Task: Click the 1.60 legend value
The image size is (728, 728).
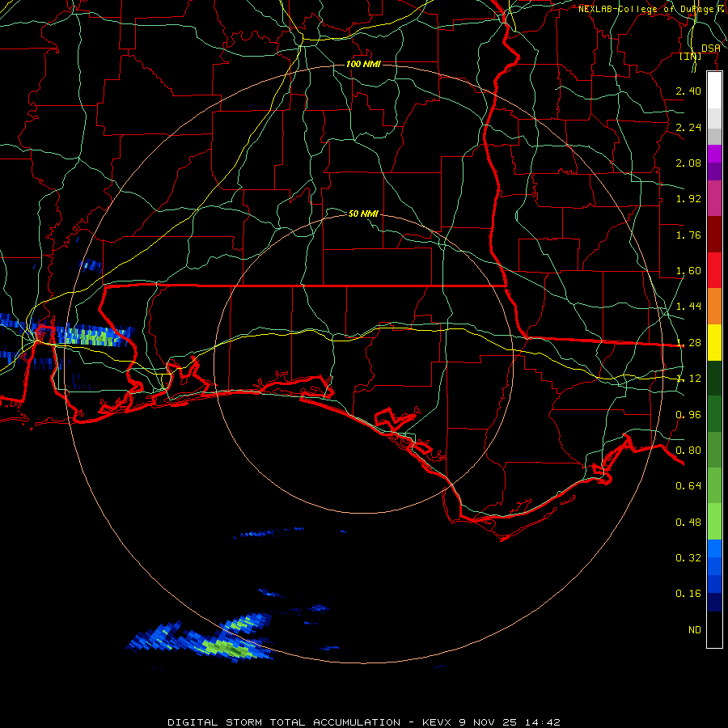Action: [688, 271]
